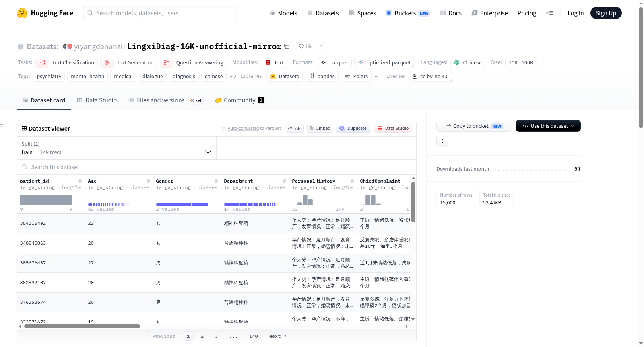This screenshot has width=644, height=347.
Task: Switch to the Data Studio tab
Action: [97, 100]
